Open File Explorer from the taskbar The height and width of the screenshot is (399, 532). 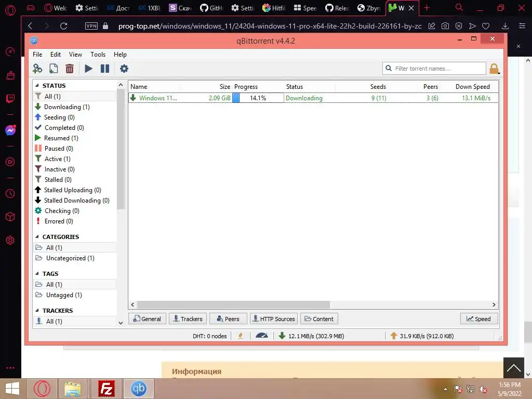point(73,389)
